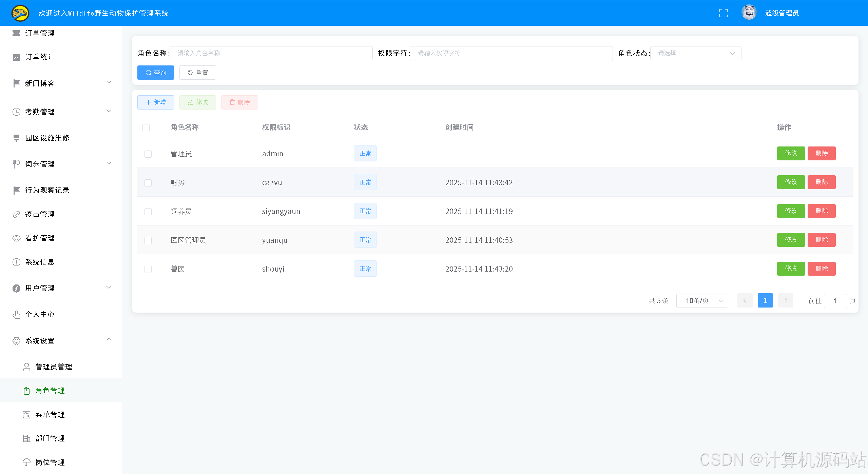Check the 财务 row checkbox
The width and height of the screenshot is (868, 474).
[x=148, y=183]
